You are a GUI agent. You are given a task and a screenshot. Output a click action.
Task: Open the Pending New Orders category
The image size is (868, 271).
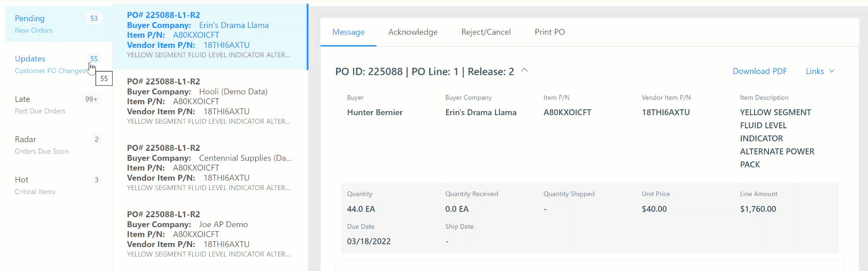[x=59, y=23]
